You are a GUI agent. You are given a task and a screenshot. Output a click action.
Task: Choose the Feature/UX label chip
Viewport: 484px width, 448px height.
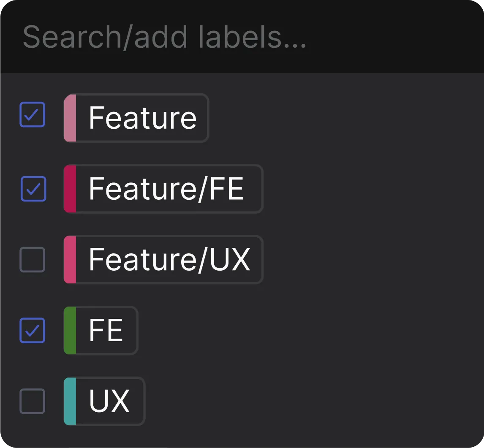tap(169, 259)
